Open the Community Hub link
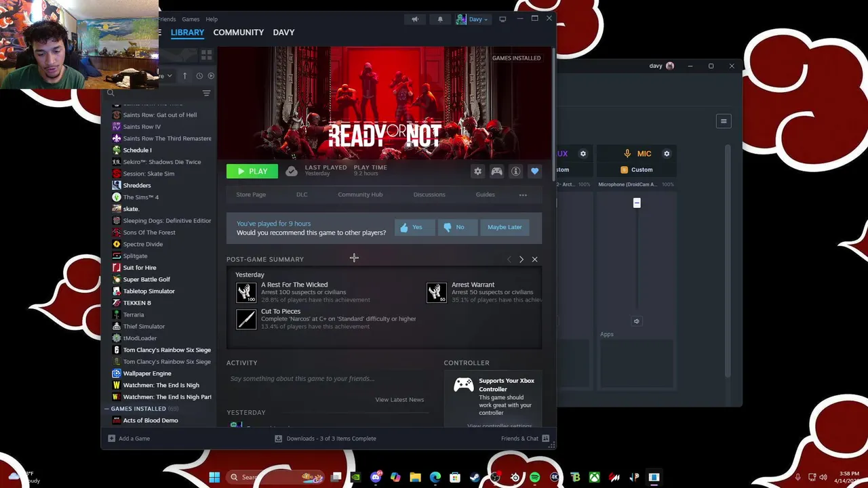Image resolution: width=868 pixels, height=488 pixels. click(x=360, y=195)
